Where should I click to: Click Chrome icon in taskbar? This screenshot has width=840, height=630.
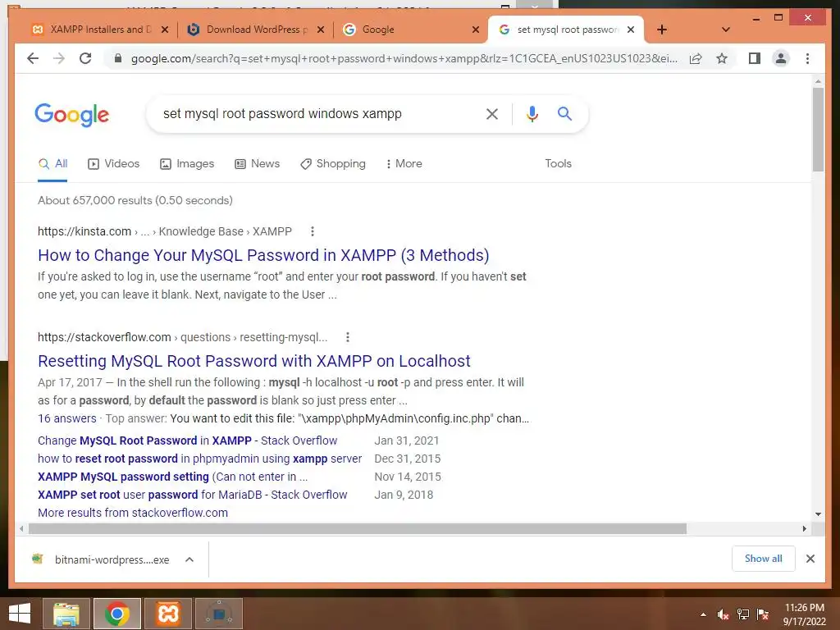click(117, 614)
